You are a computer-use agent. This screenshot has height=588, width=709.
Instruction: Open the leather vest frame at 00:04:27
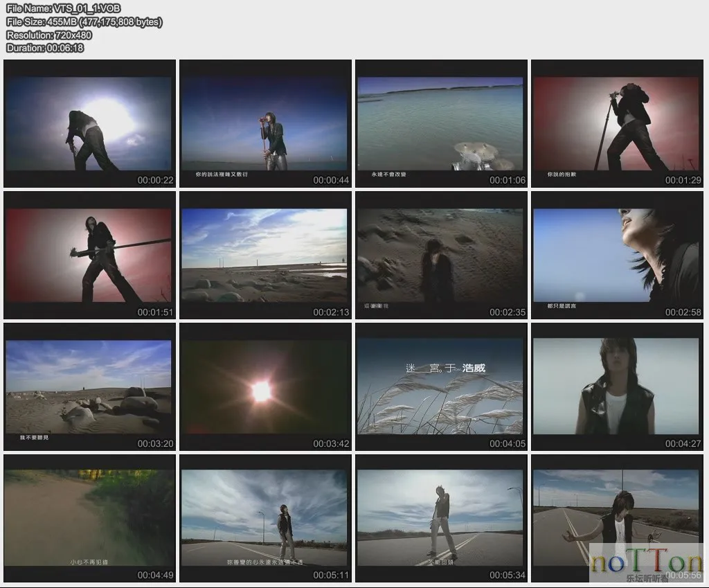click(x=617, y=386)
